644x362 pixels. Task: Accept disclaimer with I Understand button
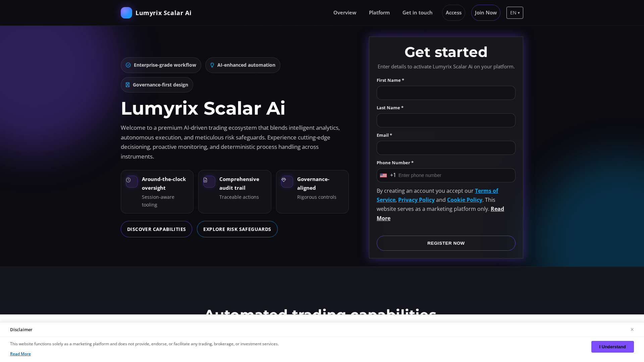(612, 347)
